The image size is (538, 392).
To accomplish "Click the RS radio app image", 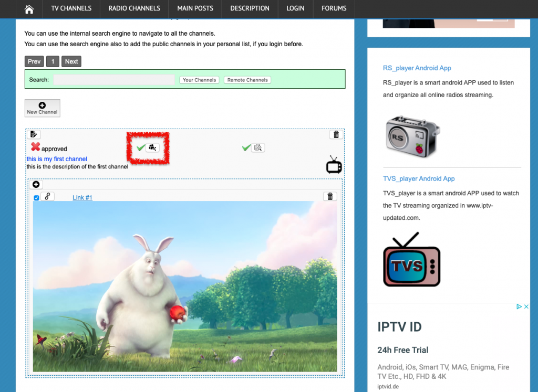I will tap(413, 137).
